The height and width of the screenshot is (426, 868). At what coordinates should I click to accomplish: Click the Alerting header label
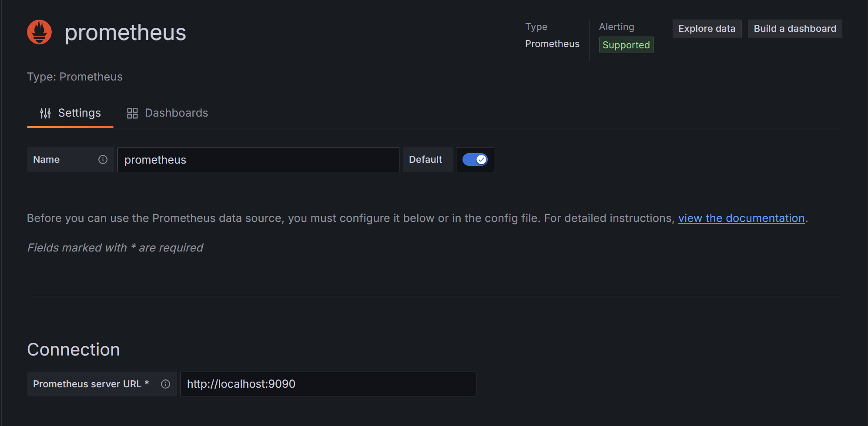[617, 27]
